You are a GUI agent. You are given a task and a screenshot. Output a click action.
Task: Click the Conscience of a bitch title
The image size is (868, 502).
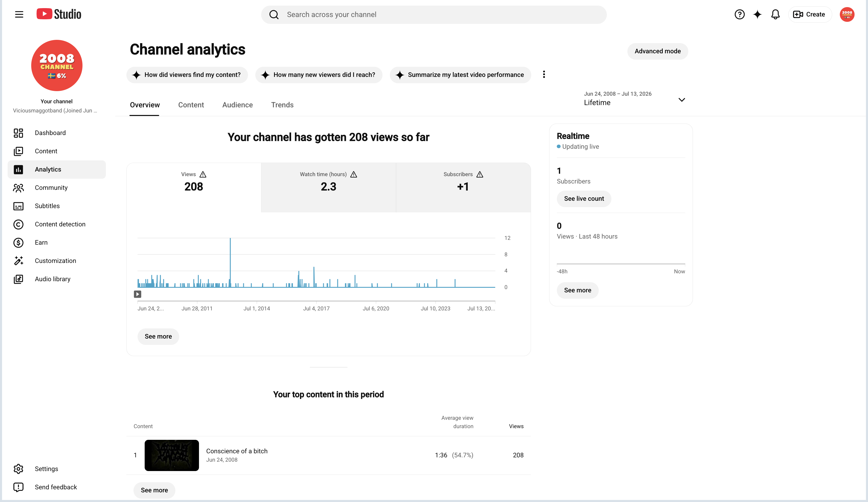(x=237, y=451)
